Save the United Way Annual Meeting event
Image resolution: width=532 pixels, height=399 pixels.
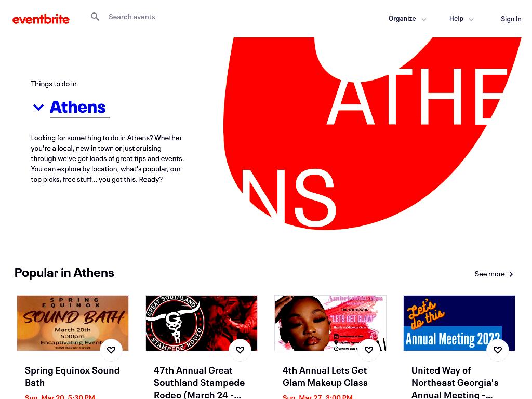[497, 350]
